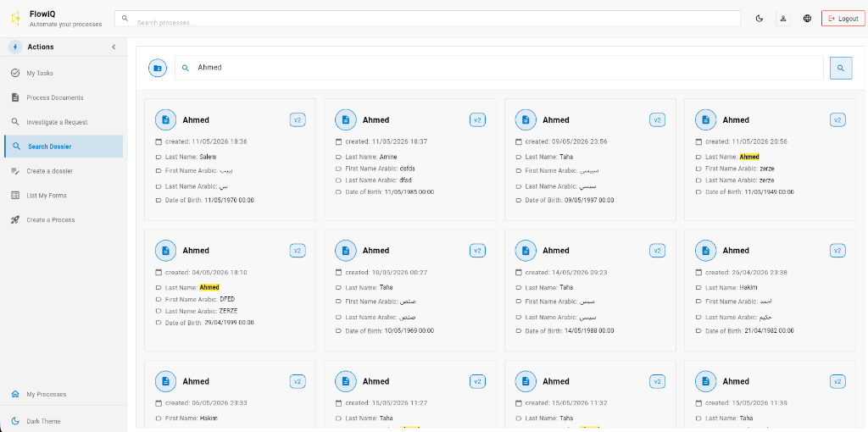Click the Logout button

843,19
